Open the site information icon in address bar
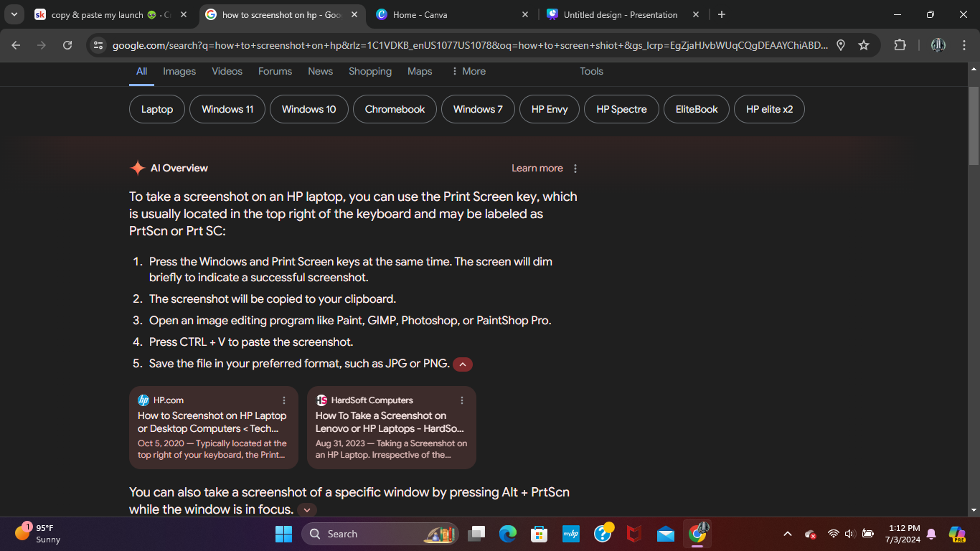This screenshot has width=980, height=551. (x=99, y=45)
